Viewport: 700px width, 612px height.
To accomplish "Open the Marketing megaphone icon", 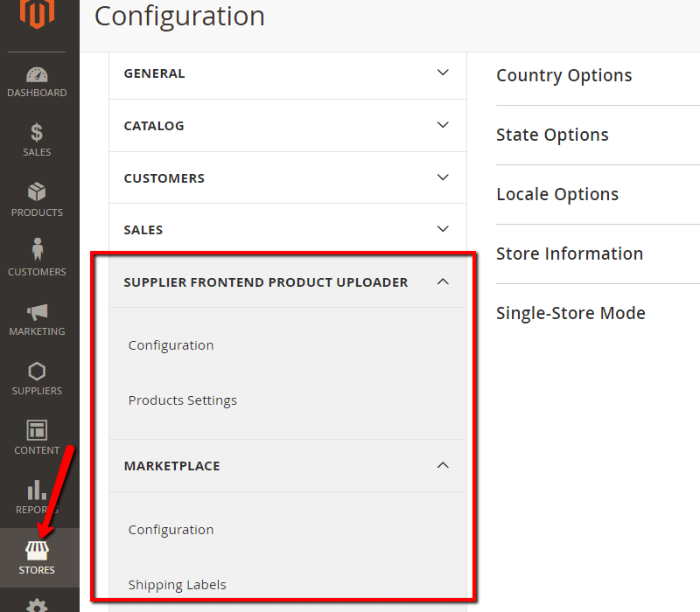I will coord(37,312).
